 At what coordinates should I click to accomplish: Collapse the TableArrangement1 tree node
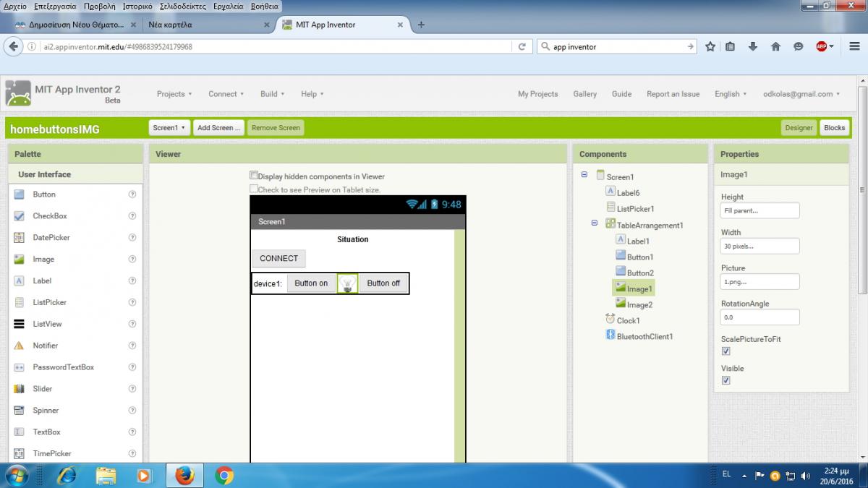(595, 223)
